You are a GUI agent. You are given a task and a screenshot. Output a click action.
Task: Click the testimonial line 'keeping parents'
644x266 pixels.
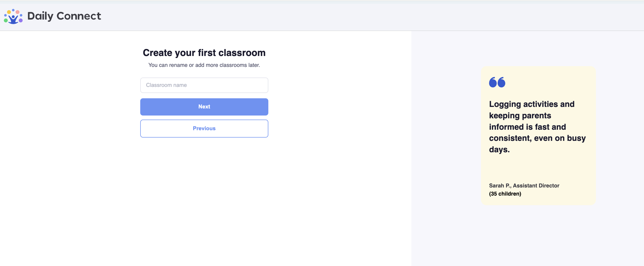coord(520,116)
